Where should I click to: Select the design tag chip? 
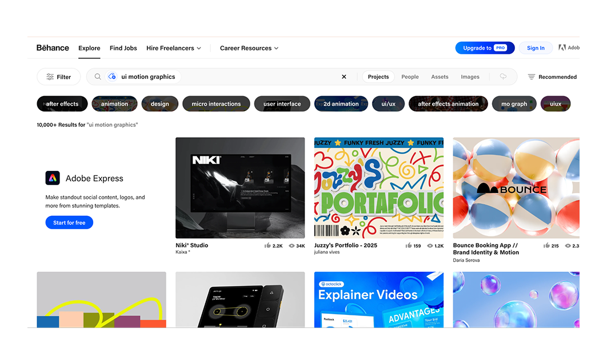160,103
